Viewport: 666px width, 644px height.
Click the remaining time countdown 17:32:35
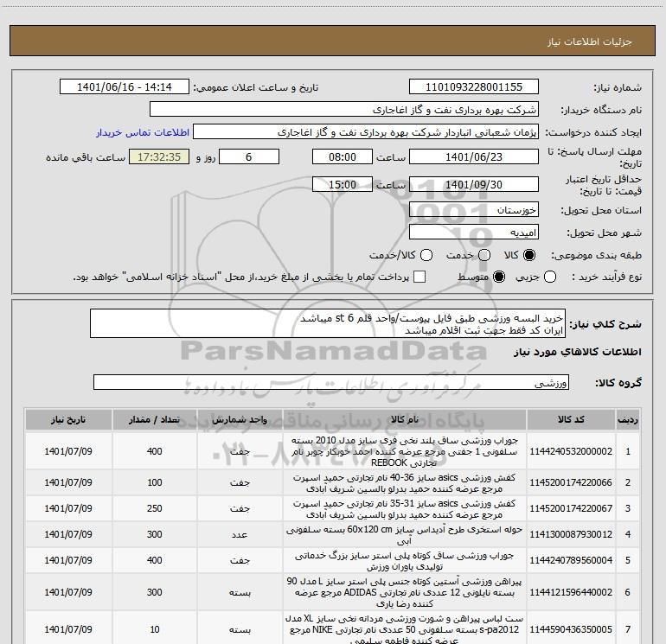tap(158, 157)
